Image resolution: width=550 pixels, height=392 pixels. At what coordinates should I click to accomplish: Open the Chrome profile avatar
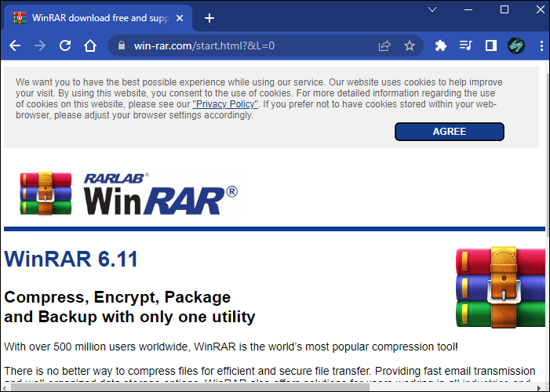516,45
